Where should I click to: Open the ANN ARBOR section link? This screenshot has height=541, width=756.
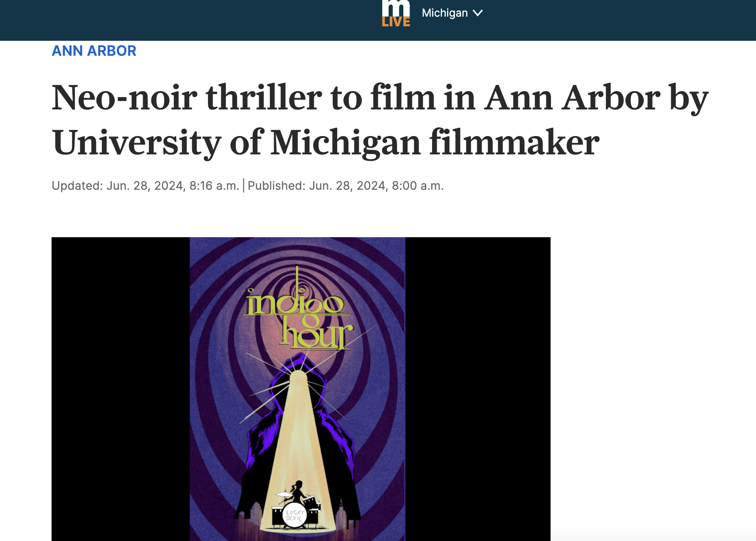[94, 51]
